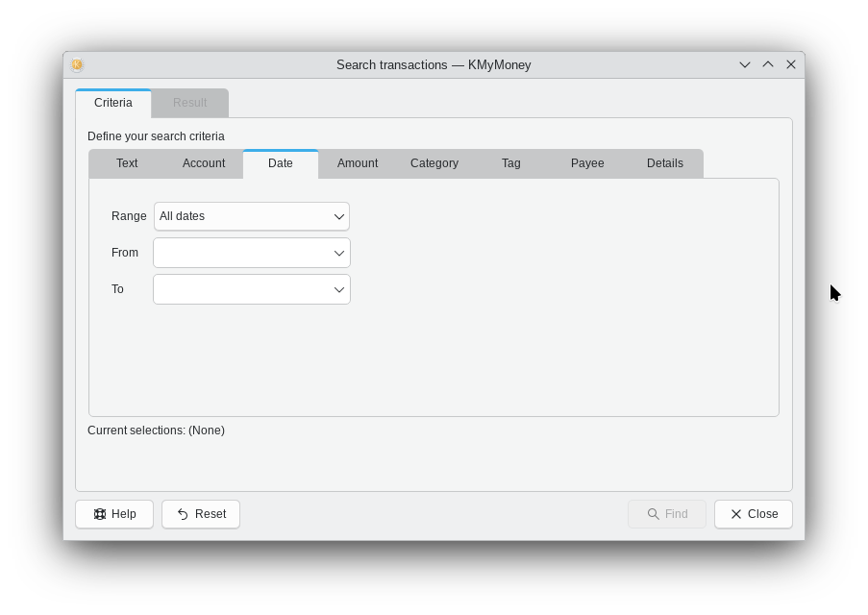Expand the To date dropdown
The image size is (868, 615).
[338, 290]
